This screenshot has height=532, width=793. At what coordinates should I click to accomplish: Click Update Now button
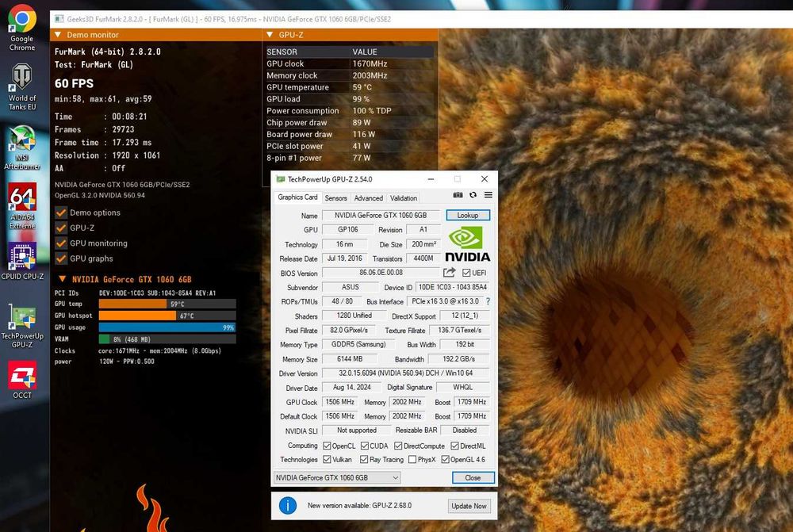pos(469,506)
